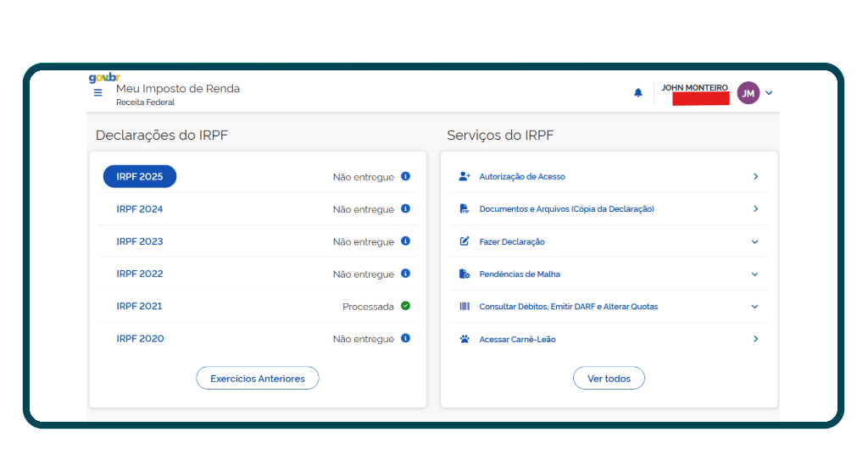Click the Autorização de Acesso person icon
This screenshot has height=454, width=868.
point(465,177)
